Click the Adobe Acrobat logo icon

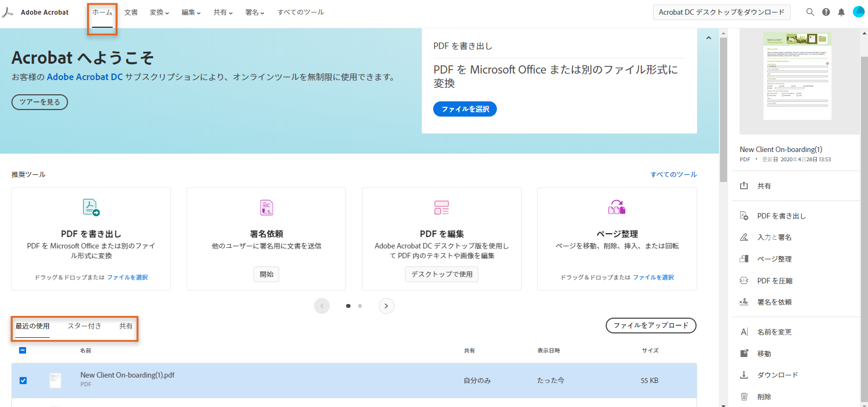point(8,12)
